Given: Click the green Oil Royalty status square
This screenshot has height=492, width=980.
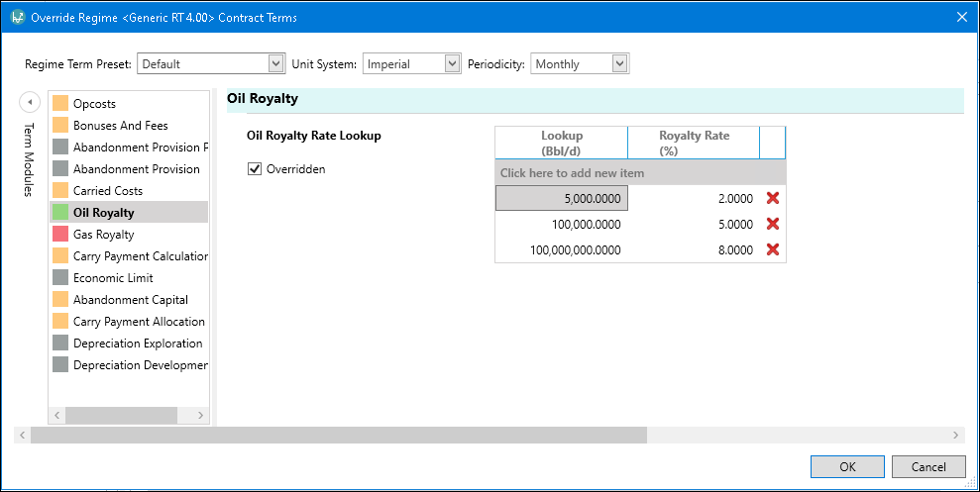Looking at the screenshot, I should coord(60,212).
